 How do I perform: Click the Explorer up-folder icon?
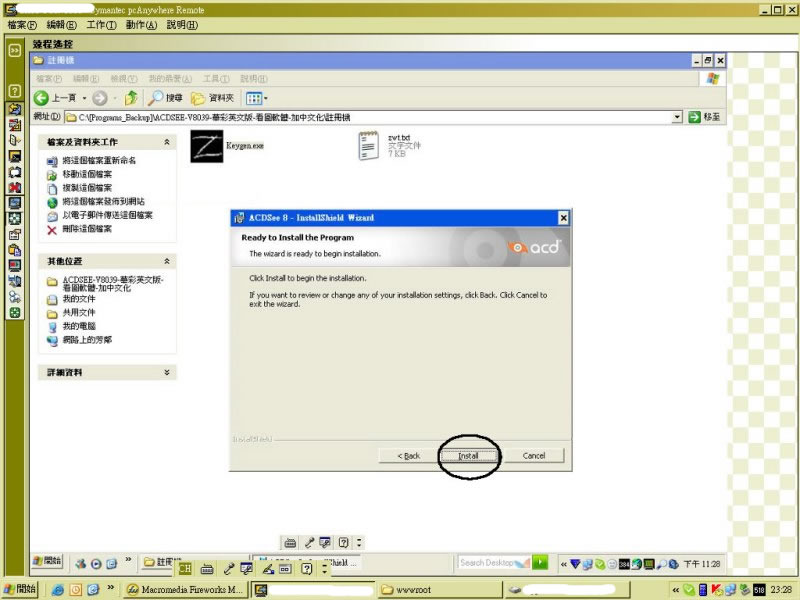pos(131,98)
